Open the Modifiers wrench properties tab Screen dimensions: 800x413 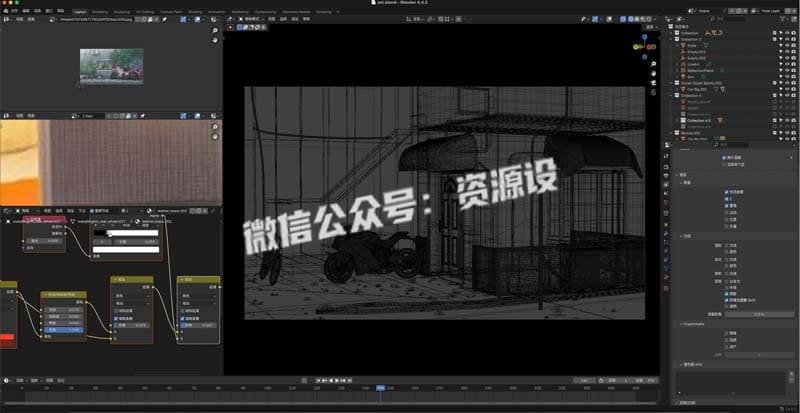coord(666,233)
